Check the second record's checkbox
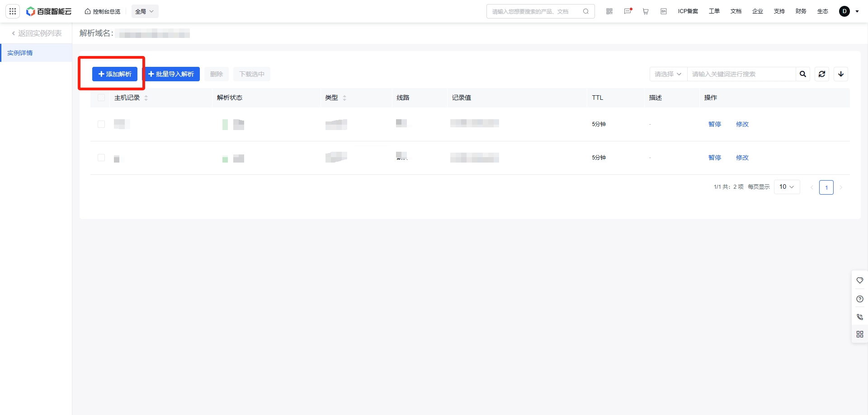The width and height of the screenshot is (868, 415). pos(101,158)
